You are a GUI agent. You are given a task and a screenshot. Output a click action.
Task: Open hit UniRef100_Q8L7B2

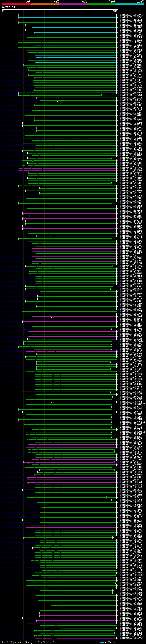coord(131,27)
